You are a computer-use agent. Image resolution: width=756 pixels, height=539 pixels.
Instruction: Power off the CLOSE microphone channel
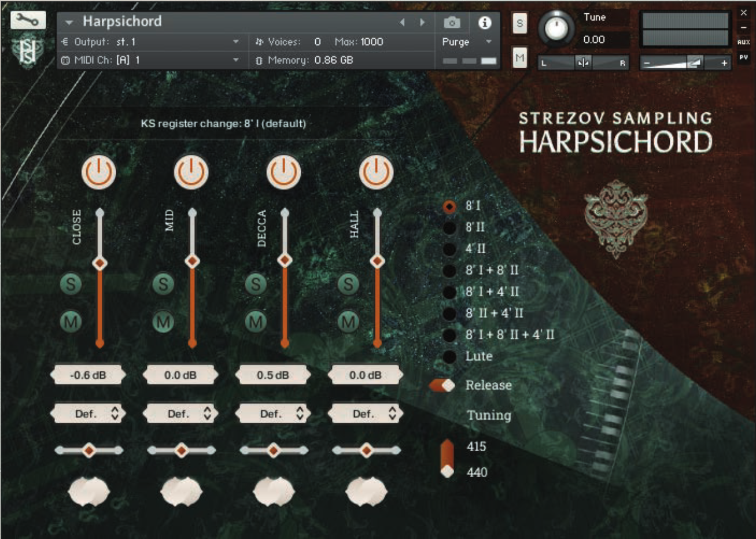98,171
